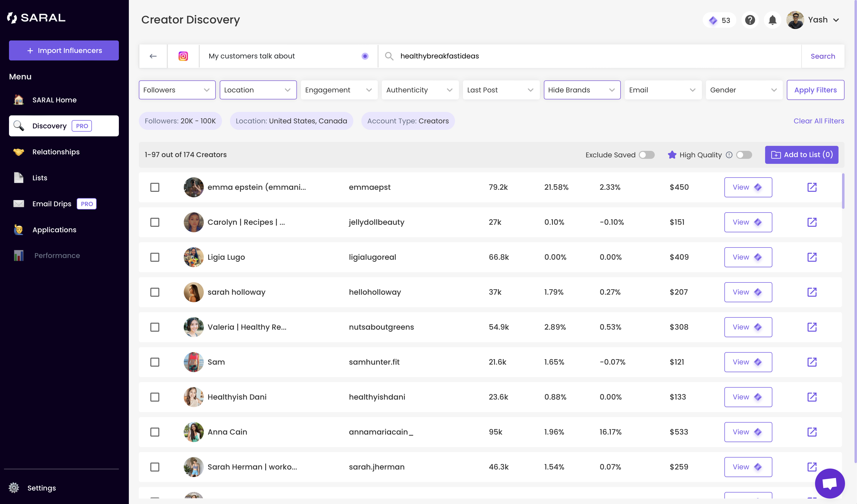Open Email Drips menu item
857x504 pixels.
coord(52,204)
